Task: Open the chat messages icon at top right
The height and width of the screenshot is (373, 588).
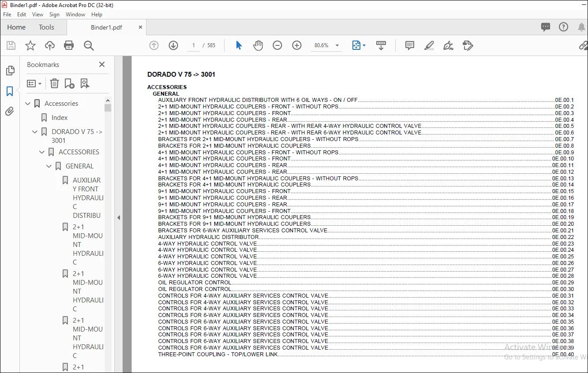Action: pyautogui.click(x=546, y=27)
